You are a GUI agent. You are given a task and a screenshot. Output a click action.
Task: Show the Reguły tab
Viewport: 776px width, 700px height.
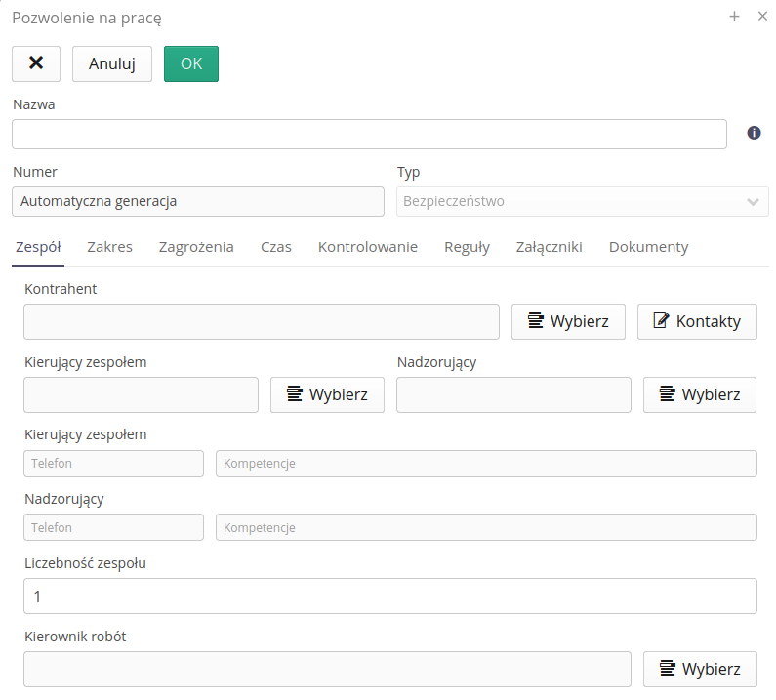467,247
